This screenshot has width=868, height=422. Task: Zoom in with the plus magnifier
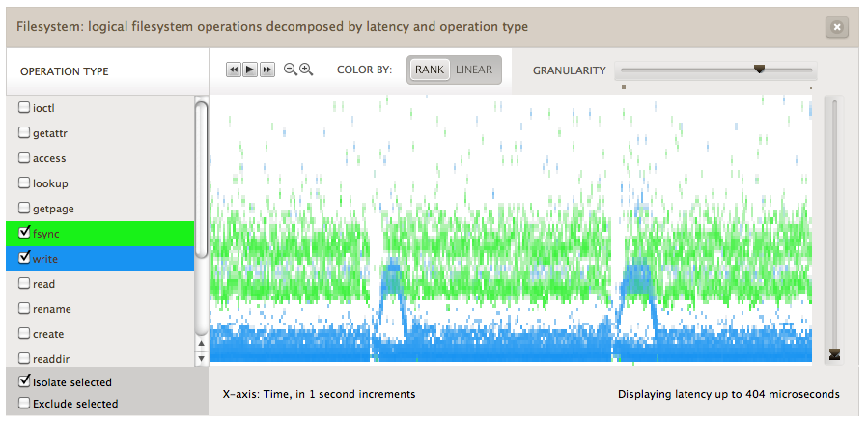tap(306, 70)
